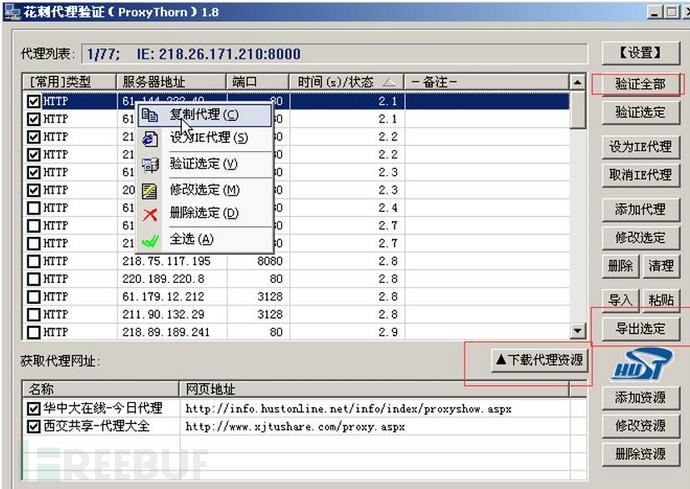This screenshot has height=489, width=690.
Task: Sort by the 时间(s)/状态 column header
Action: click(x=346, y=82)
